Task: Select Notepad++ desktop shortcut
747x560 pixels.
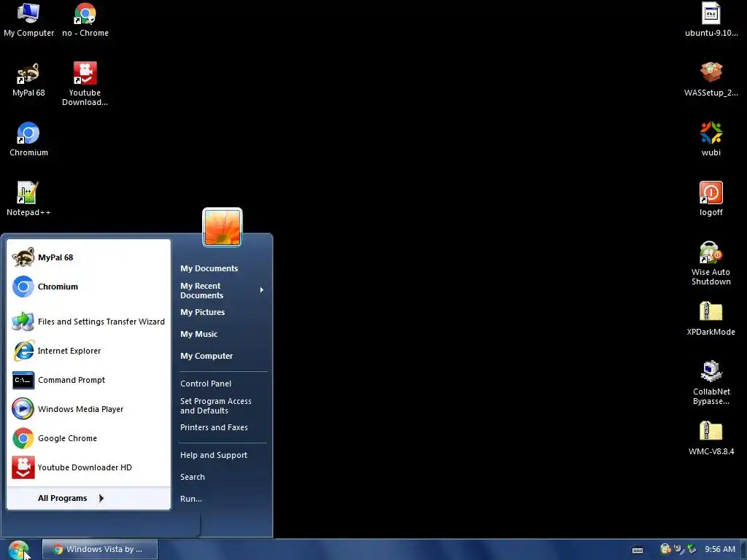Action: 28,200
